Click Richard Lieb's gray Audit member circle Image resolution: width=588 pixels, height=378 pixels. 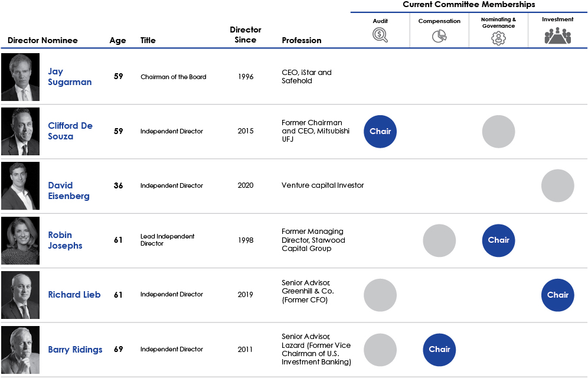(380, 295)
